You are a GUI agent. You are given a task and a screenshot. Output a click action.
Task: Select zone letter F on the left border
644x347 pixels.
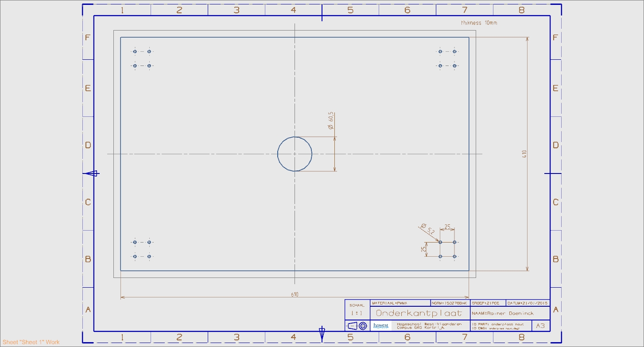coord(88,38)
